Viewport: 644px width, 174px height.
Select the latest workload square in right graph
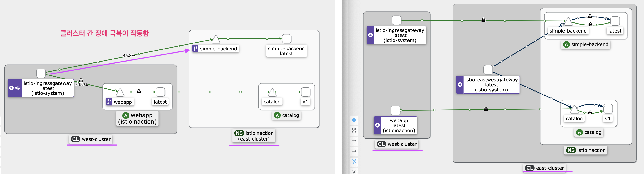click(615, 21)
